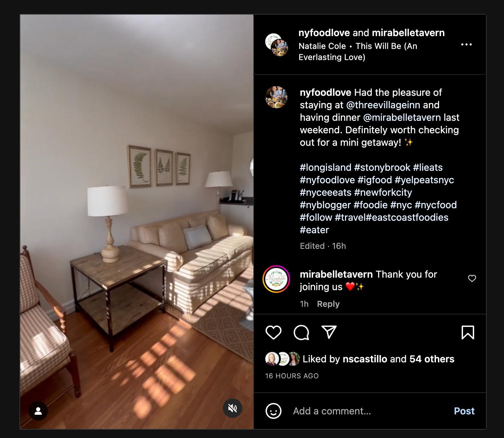Open comments via speech bubble icon

click(x=301, y=332)
